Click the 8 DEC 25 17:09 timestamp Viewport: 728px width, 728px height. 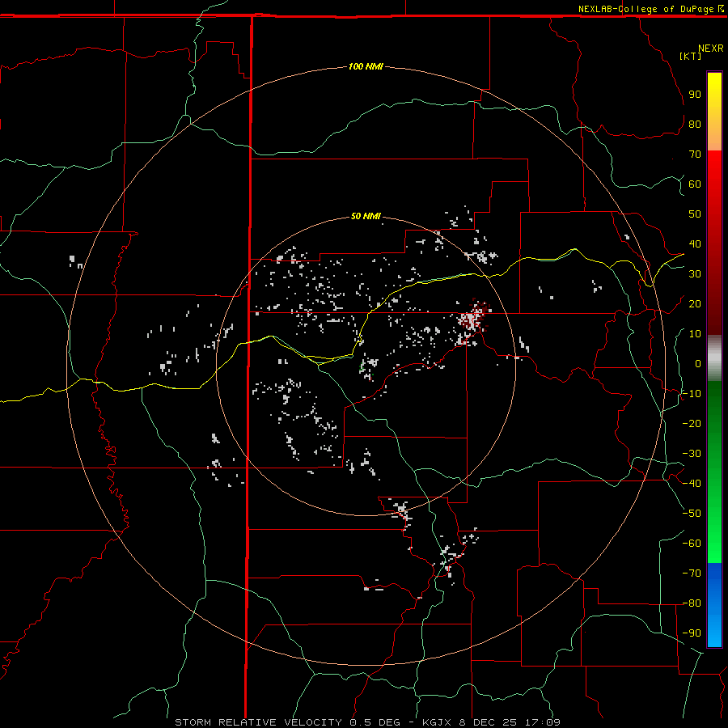tap(510, 722)
